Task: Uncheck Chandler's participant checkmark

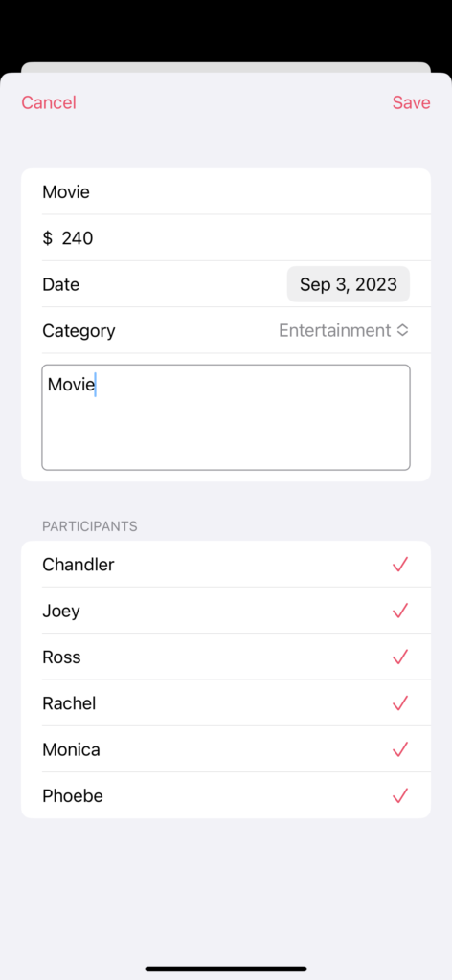Action: 400,565
